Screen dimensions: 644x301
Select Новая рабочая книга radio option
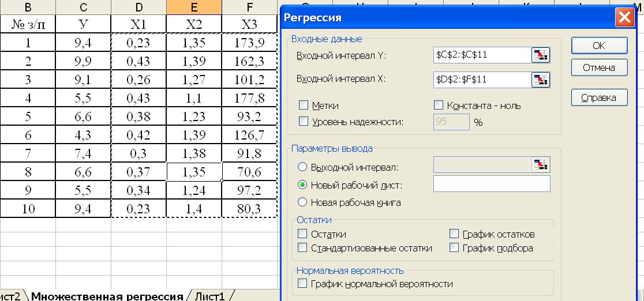coord(302,202)
